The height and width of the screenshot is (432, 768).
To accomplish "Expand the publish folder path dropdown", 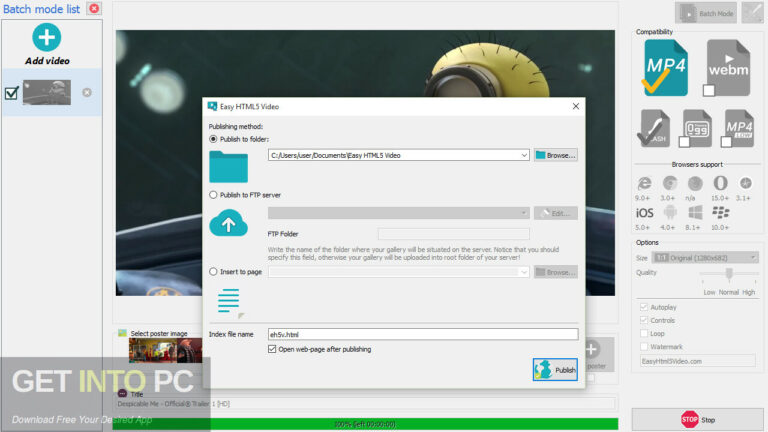I will [524, 155].
